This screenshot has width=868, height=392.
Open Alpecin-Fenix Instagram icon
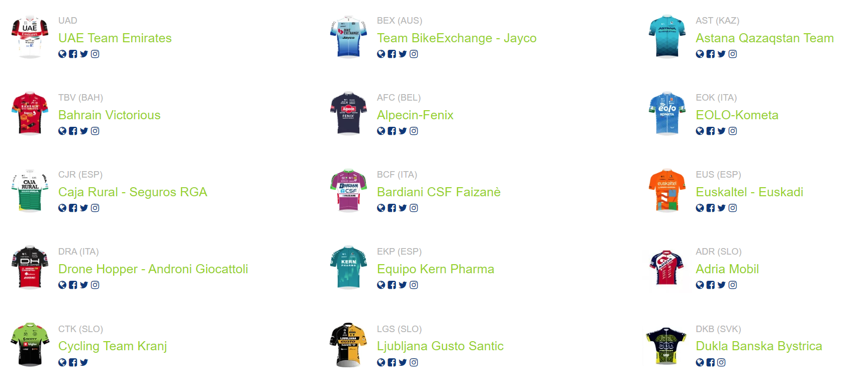point(414,131)
